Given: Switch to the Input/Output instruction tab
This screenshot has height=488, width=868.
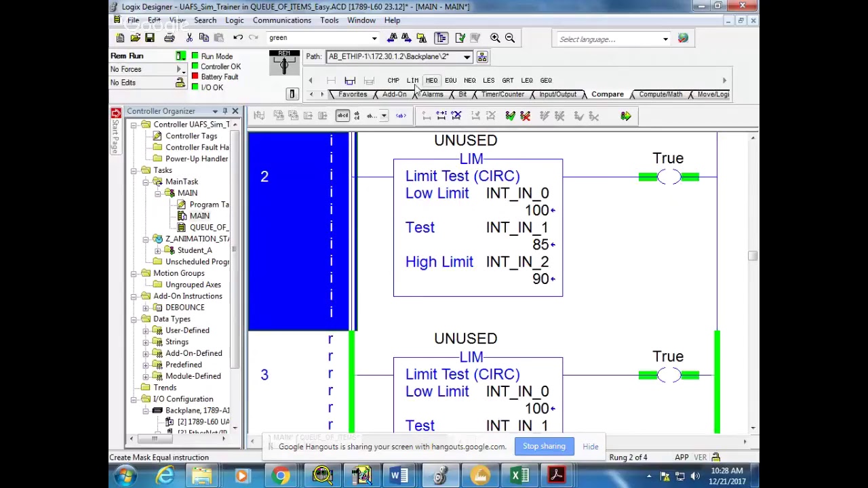Looking at the screenshot, I should (x=558, y=94).
